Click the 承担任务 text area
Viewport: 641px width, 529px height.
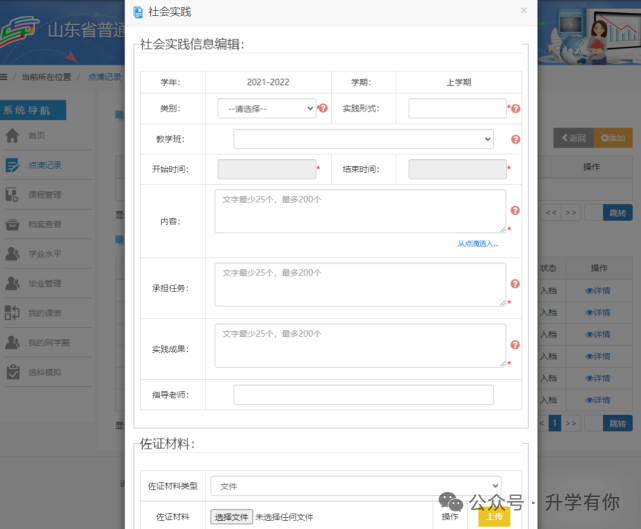coord(360,285)
